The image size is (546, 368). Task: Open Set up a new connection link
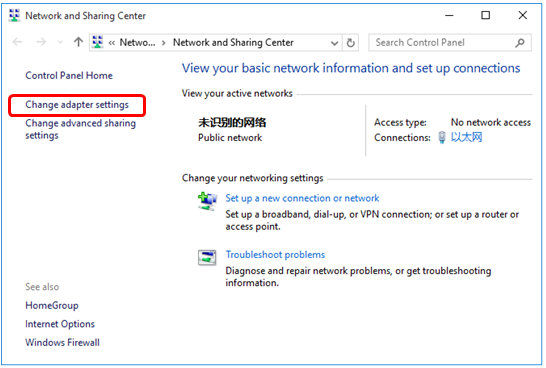[302, 198]
